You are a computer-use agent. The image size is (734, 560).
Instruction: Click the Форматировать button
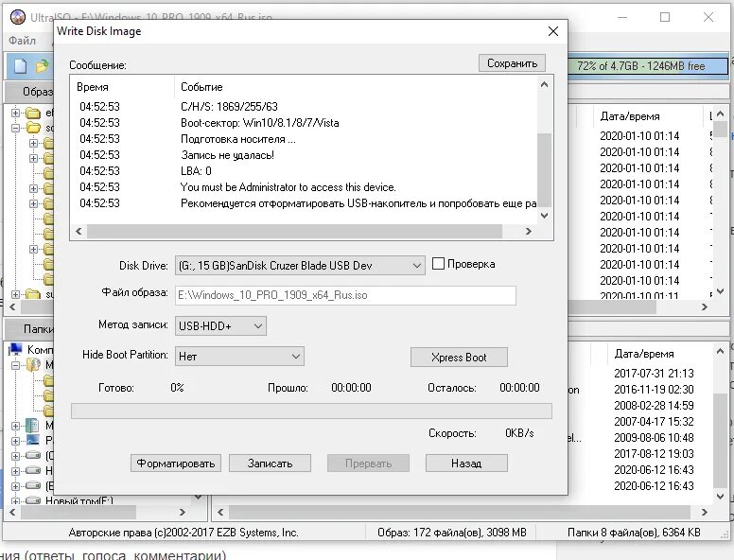point(176,464)
